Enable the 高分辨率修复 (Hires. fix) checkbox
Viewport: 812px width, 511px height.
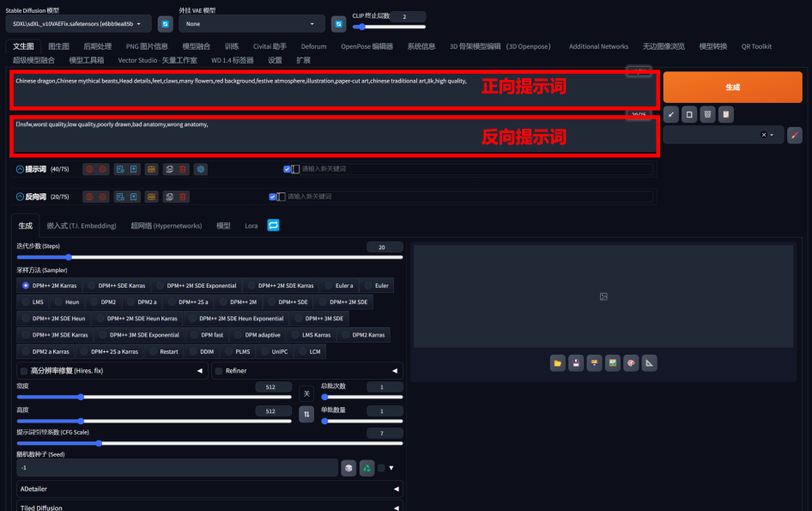pos(24,371)
